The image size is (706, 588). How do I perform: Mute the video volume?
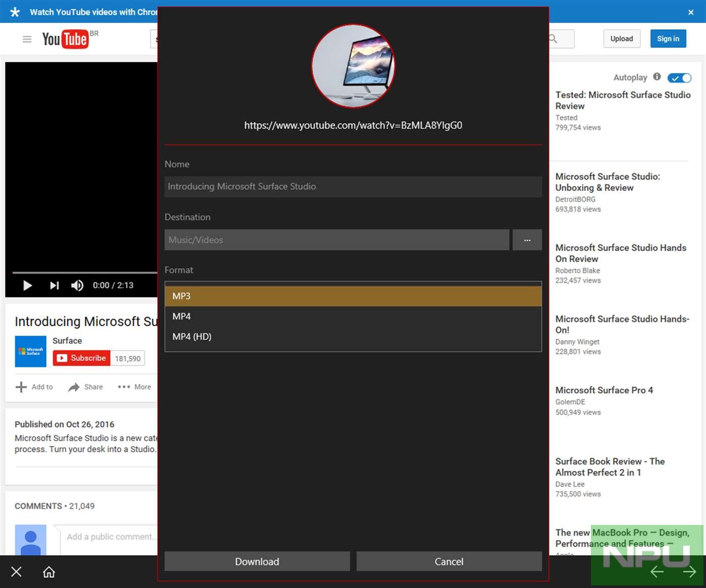77,286
